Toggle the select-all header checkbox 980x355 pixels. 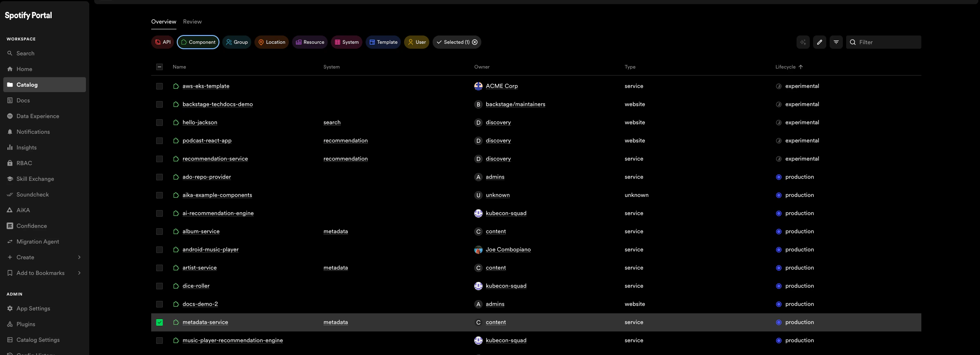pos(159,67)
